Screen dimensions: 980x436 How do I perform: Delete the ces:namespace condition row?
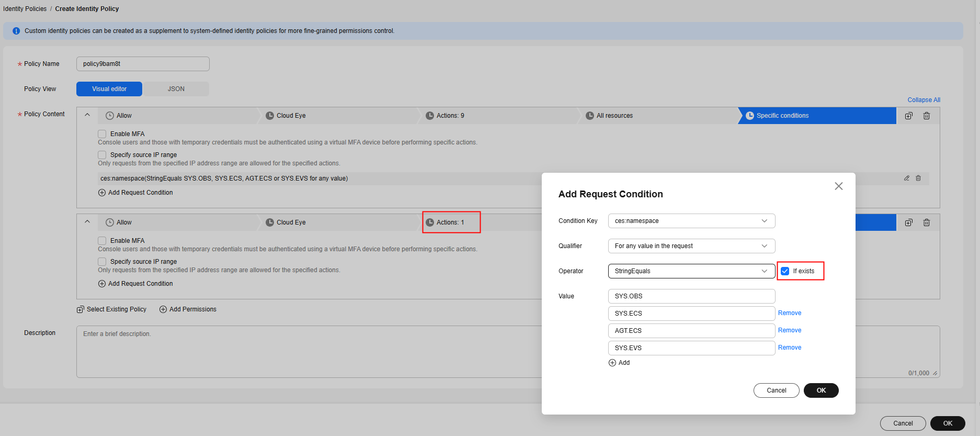(918, 178)
